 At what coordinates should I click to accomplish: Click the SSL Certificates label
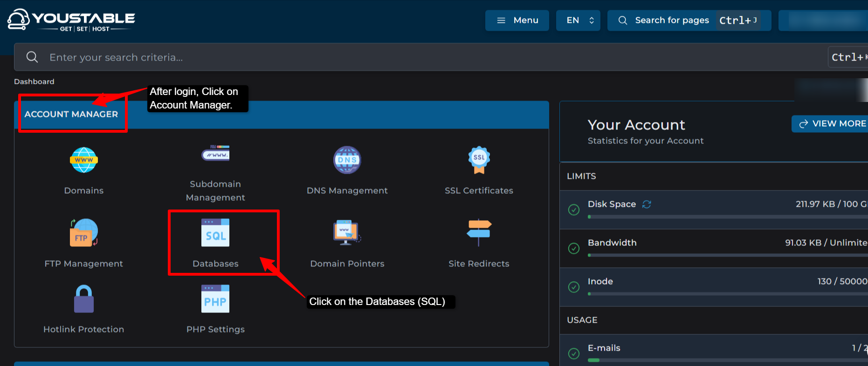click(479, 190)
